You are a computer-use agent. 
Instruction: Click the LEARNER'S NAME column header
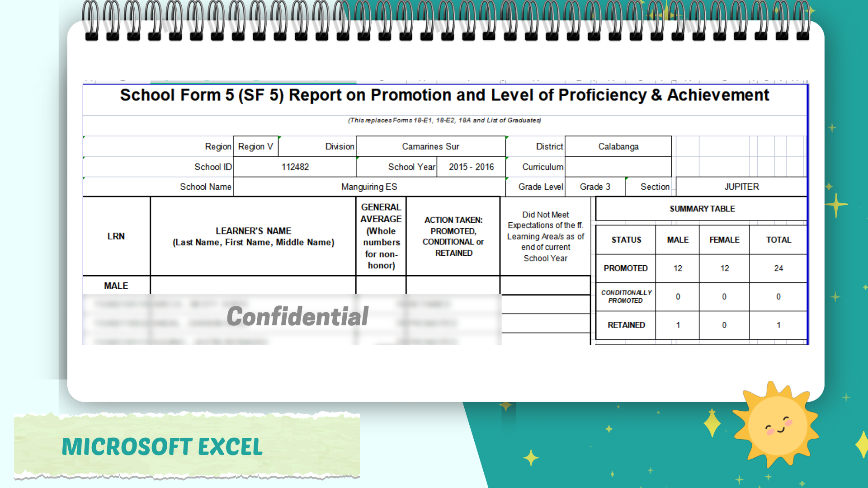coord(253,236)
